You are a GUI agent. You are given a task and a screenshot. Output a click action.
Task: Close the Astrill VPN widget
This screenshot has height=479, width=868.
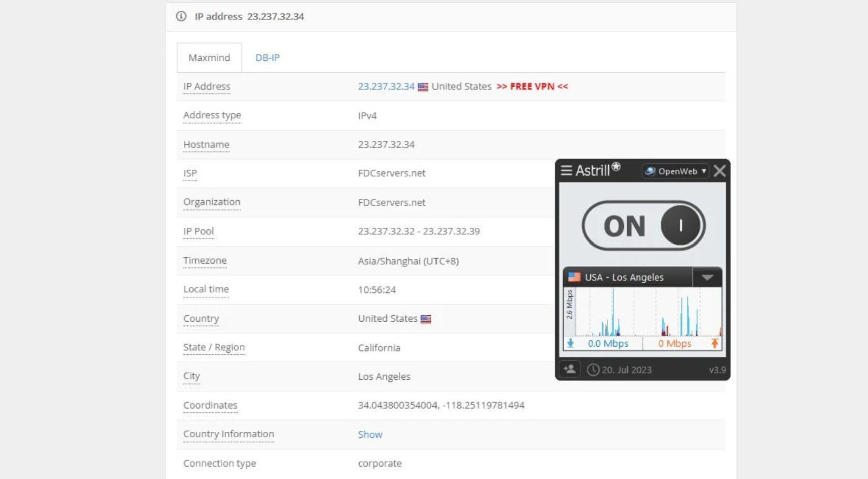click(719, 171)
